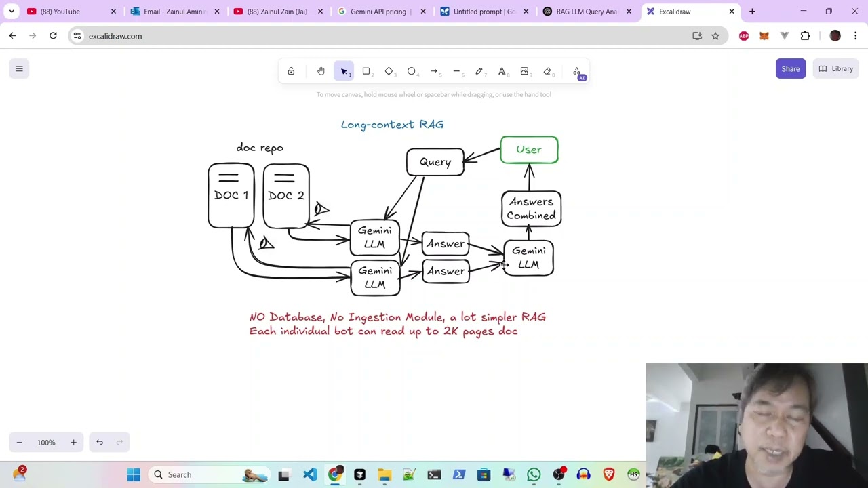Select the Eraser tool
Screen dimensions: 868x488
(547, 71)
